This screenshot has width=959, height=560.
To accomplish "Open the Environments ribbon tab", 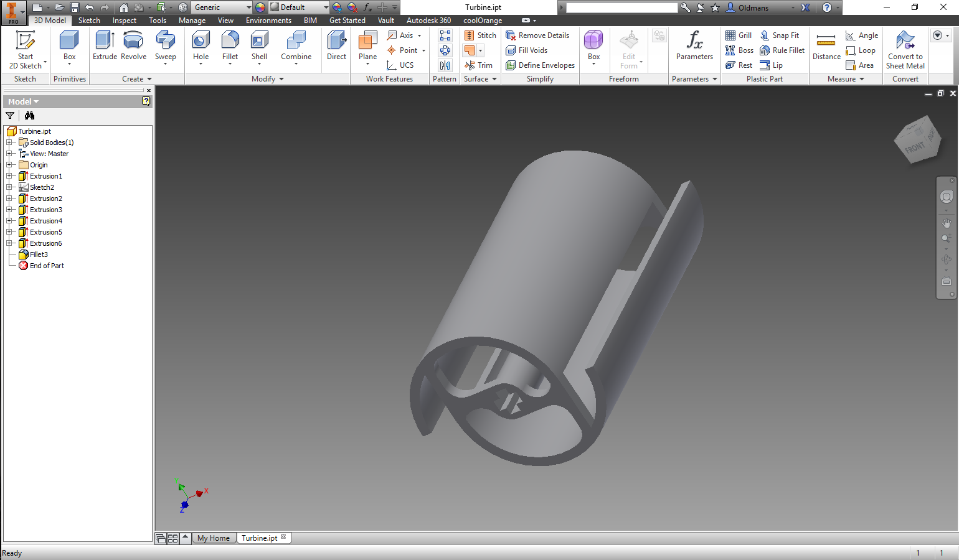I will (268, 21).
